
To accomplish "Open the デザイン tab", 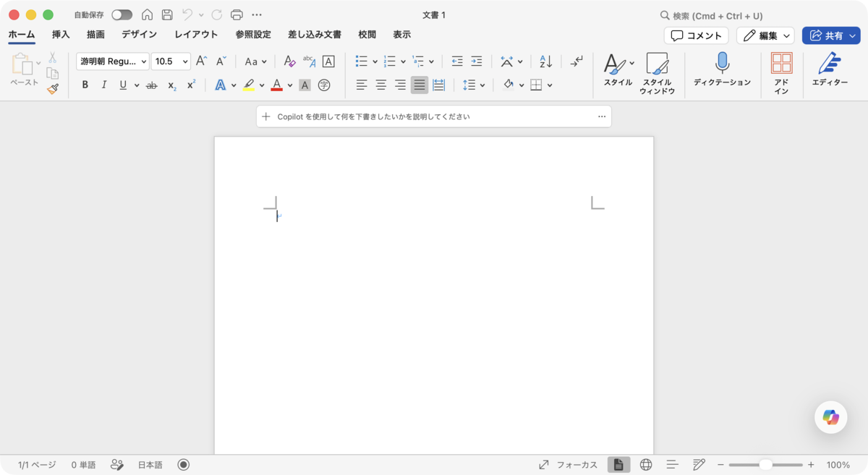I will [x=139, y=34].
